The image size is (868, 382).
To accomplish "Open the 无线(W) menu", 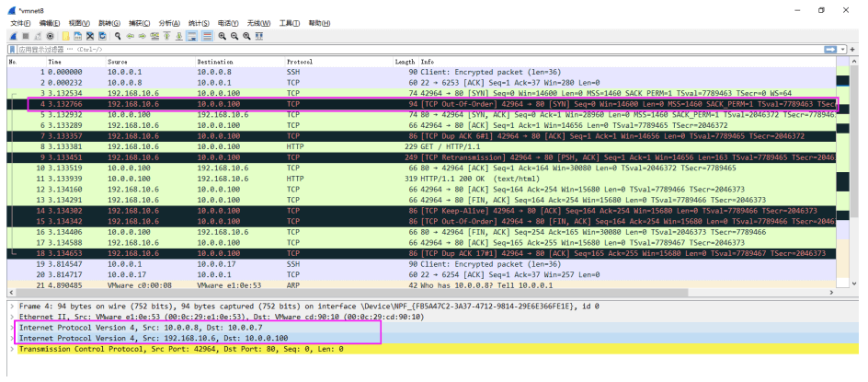I will (x=258, y=23).
